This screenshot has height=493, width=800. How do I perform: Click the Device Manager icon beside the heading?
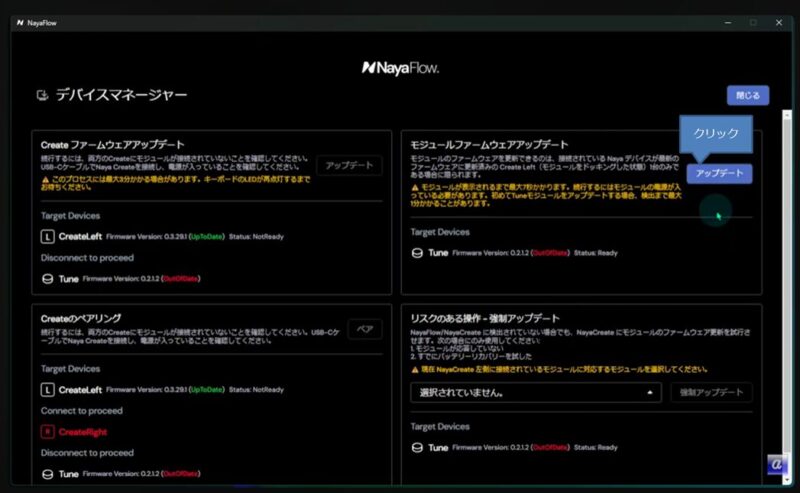pyautogui.click(x=41, y=96)
